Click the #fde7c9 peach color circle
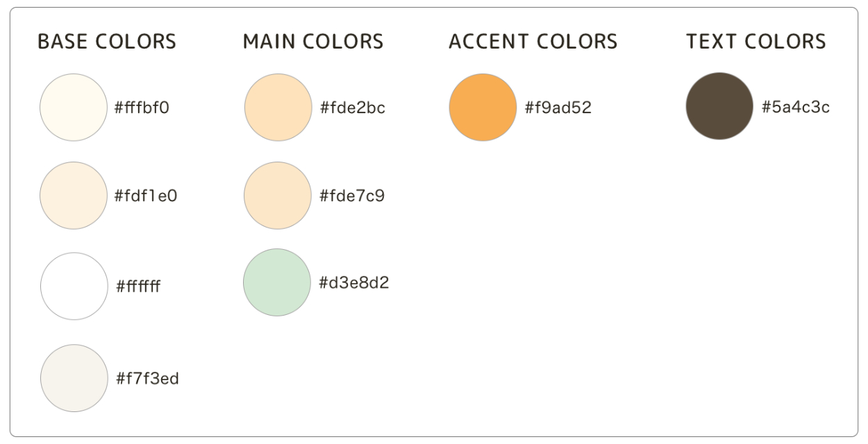Viewport: 868px width, 444px height. (x=278, y=196)
